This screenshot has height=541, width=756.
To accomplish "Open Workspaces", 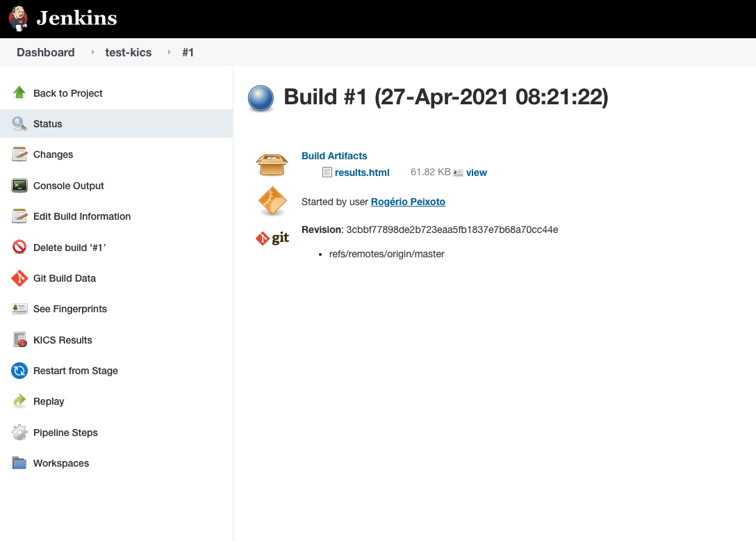I will pos(61,463).
